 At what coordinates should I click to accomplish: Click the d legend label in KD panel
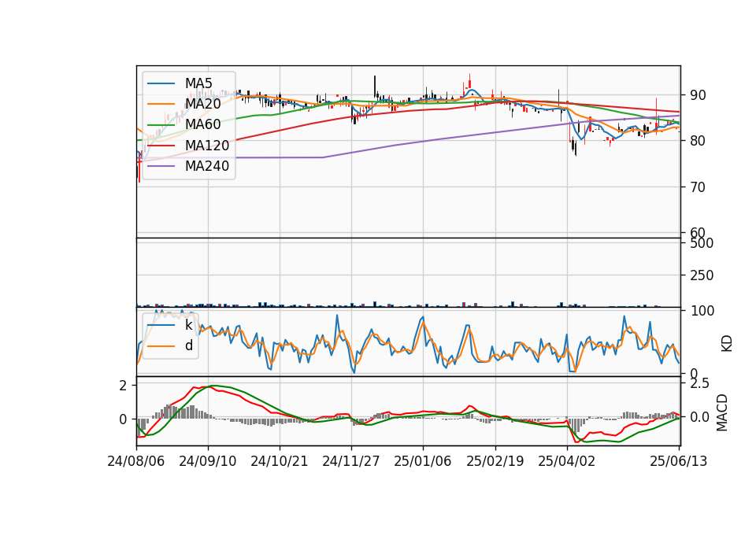189,345
